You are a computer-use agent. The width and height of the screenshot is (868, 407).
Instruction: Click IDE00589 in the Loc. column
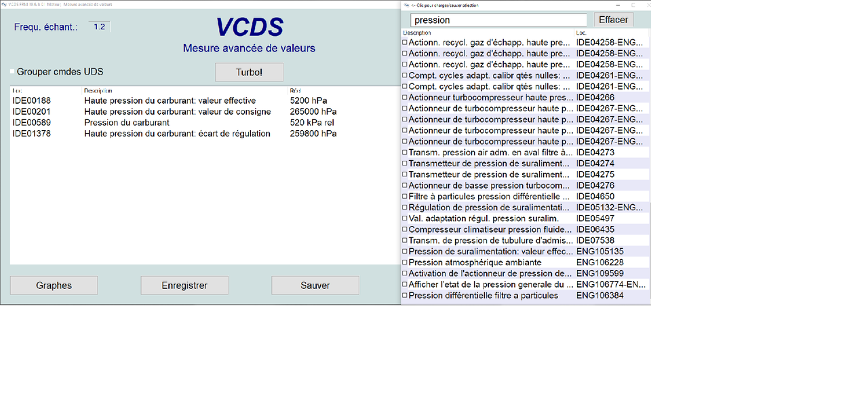click(x=32, y=123)
